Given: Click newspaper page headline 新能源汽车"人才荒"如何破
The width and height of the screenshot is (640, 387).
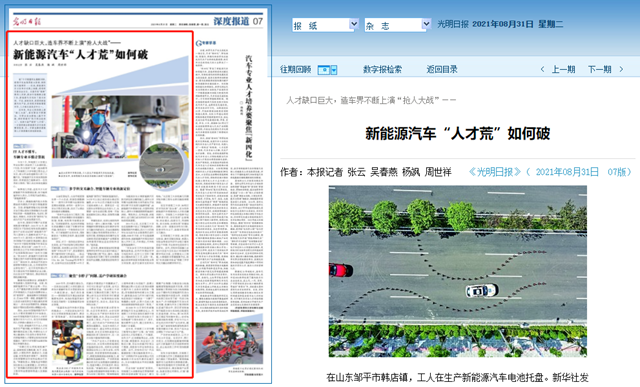Looking at the screenshot, I should [80, 54].
